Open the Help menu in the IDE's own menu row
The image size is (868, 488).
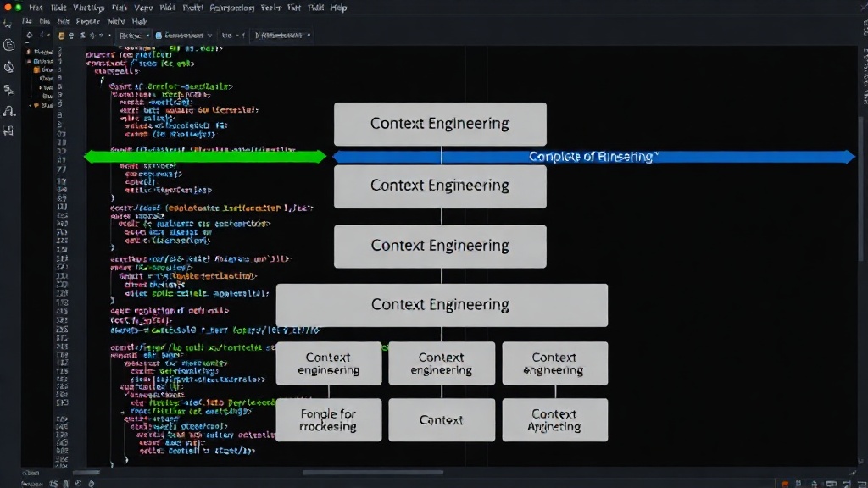point(140,21)
